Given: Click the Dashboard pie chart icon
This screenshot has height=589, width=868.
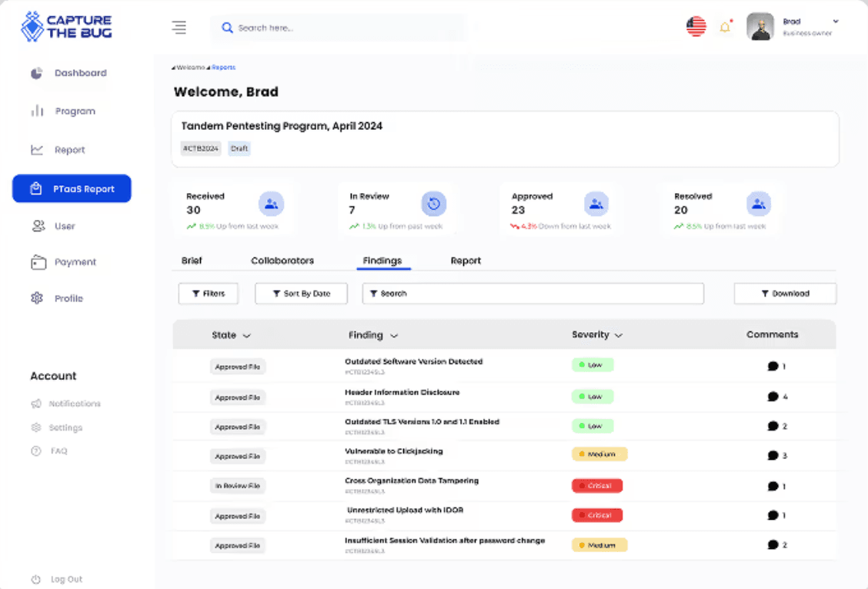Looking at the screenshot, I should point(36,73).
